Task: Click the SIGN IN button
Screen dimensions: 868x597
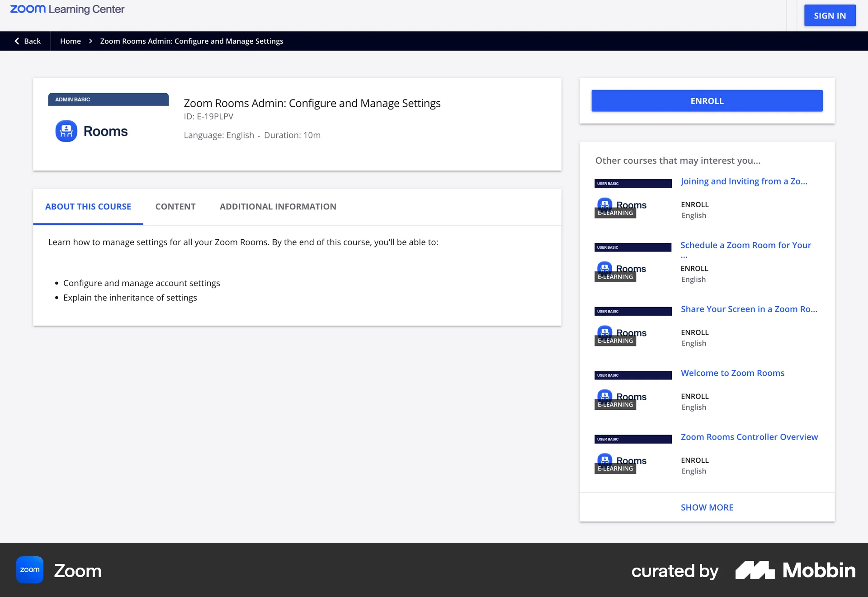Action: [830, 15]
